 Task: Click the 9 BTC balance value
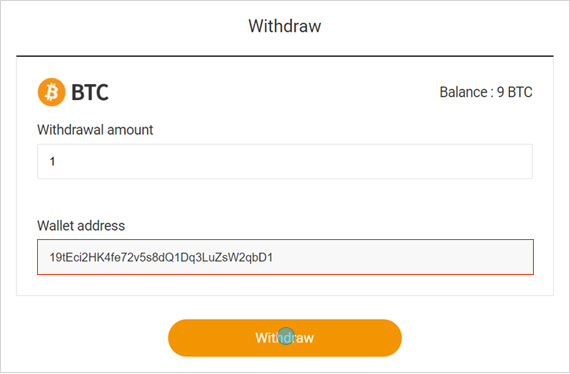514,92
